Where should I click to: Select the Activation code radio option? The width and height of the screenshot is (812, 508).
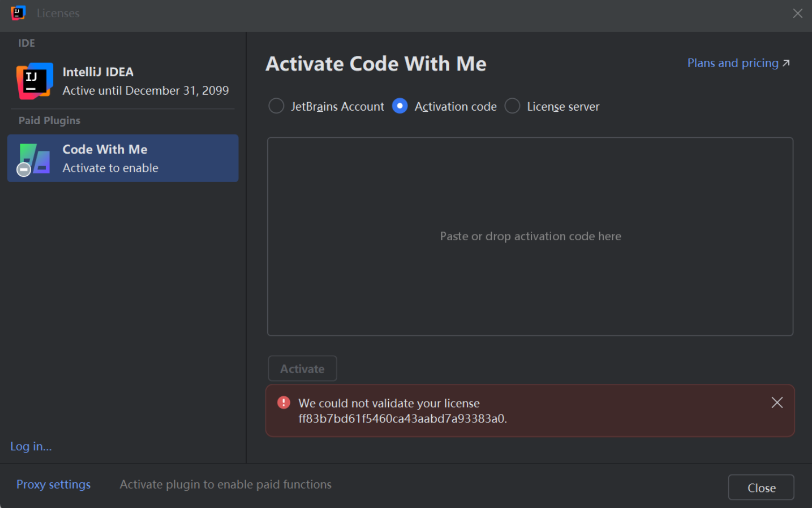point(400,106)
